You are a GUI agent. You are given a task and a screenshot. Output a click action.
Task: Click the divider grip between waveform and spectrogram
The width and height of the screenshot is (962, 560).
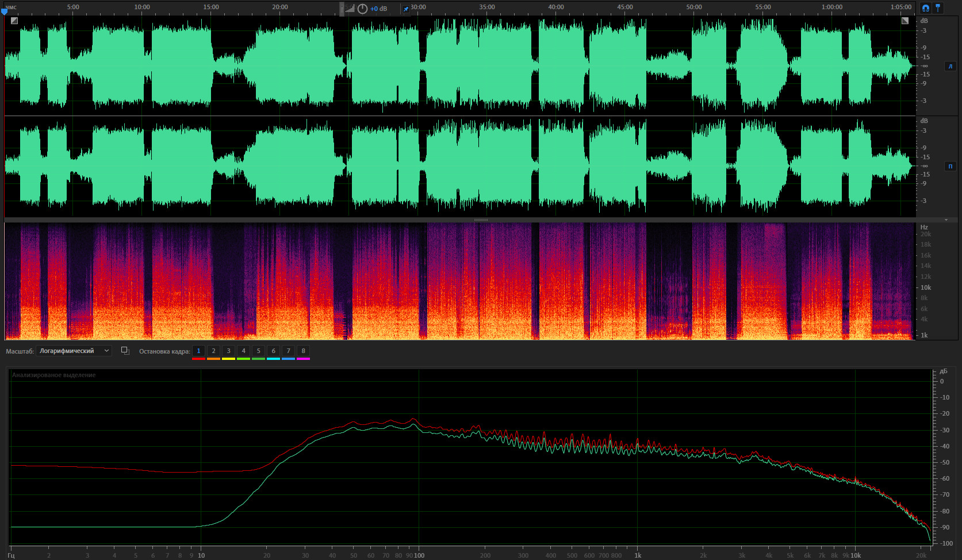click(x=481, y=220)
